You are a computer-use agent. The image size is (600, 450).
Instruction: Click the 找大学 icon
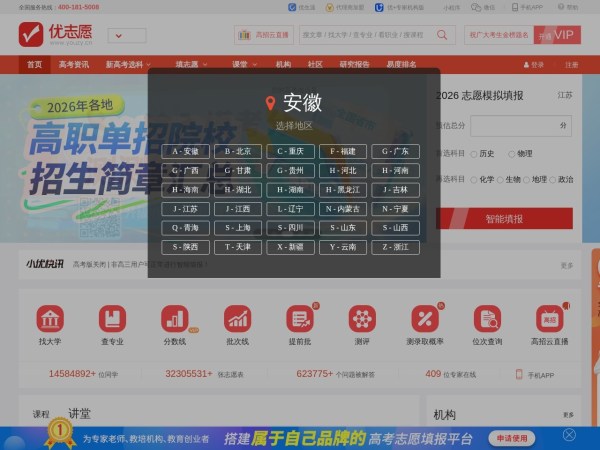(x=50, y=319)
